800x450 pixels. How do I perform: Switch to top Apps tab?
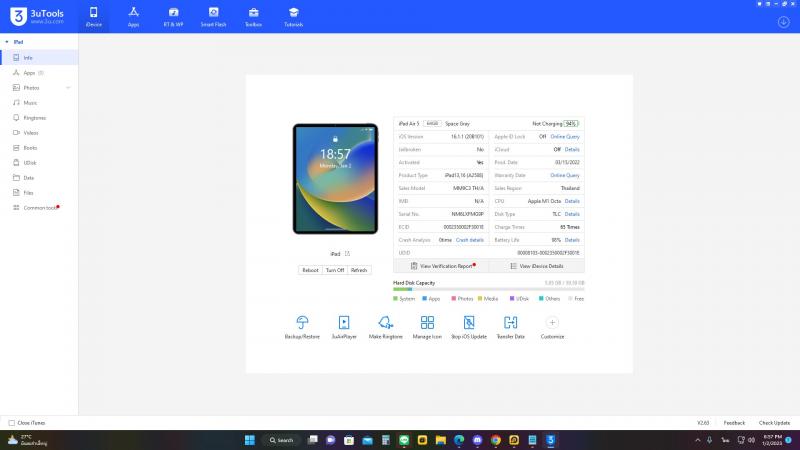coord(133,17)
